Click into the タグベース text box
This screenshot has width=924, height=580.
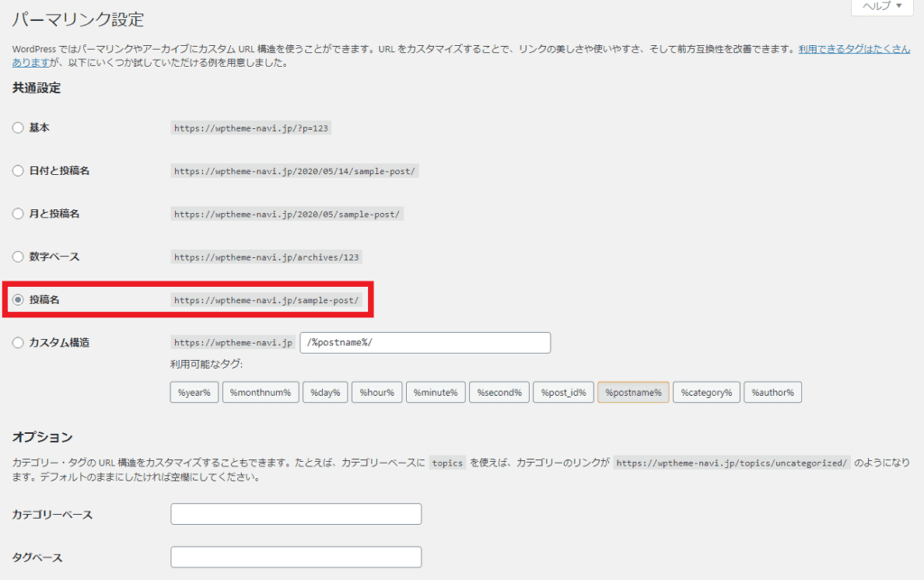point(296,557)
